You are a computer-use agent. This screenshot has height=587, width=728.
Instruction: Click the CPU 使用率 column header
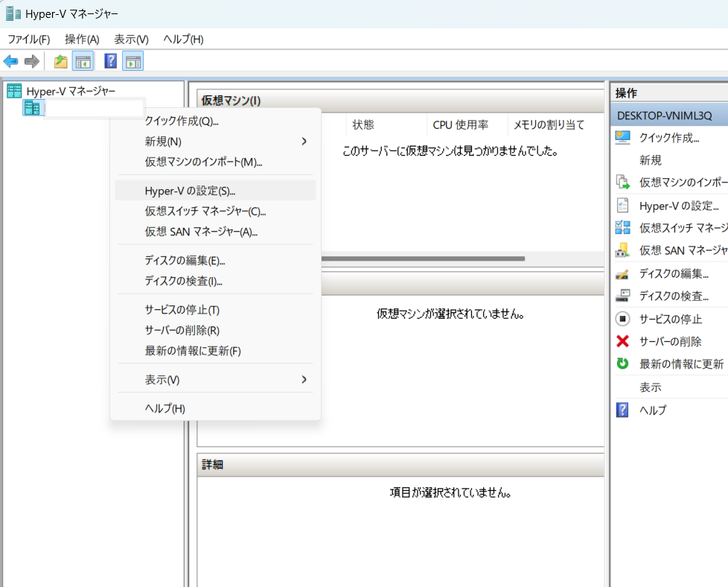pyautogui.click(x=460, y=124)
